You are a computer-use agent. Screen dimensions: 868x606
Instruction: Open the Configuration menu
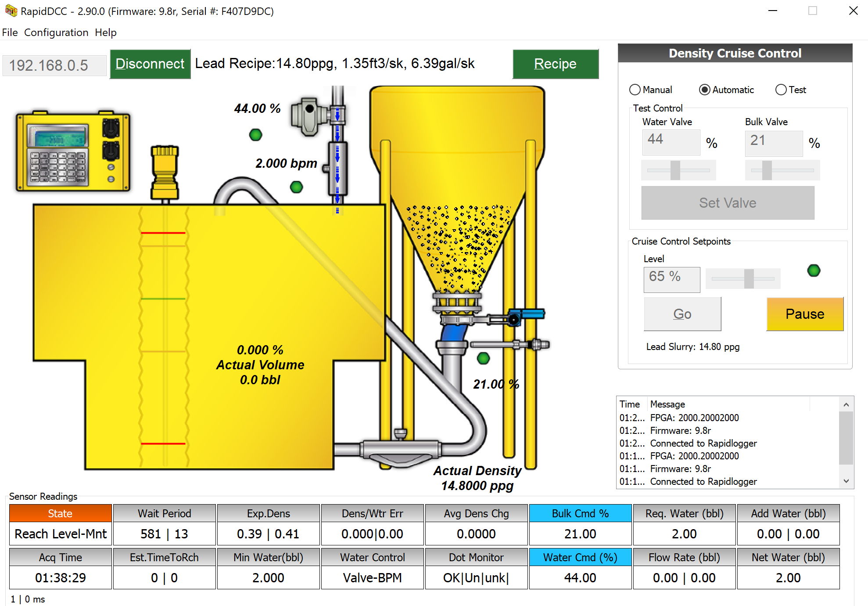pos(56,32)
